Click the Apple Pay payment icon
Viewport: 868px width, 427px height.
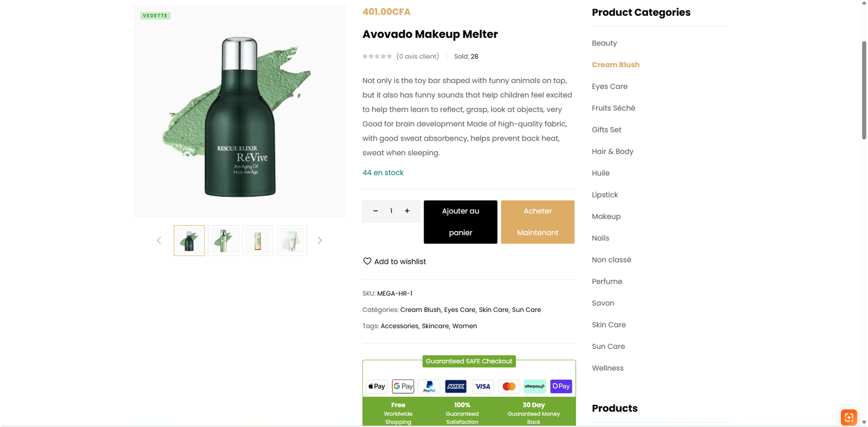point(376,386)
